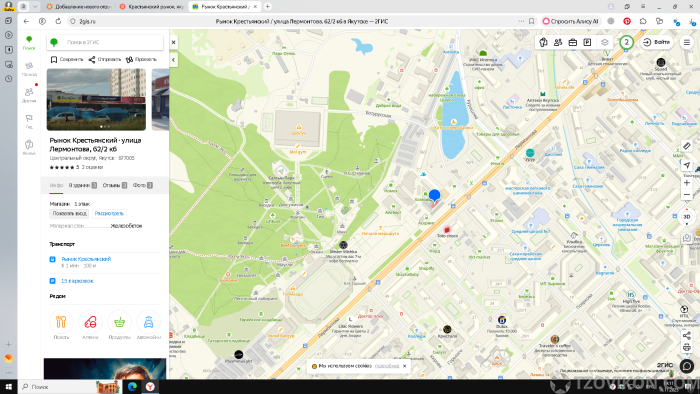
Task: Click the share icon at map bottom right
Action: pos(687,336)
